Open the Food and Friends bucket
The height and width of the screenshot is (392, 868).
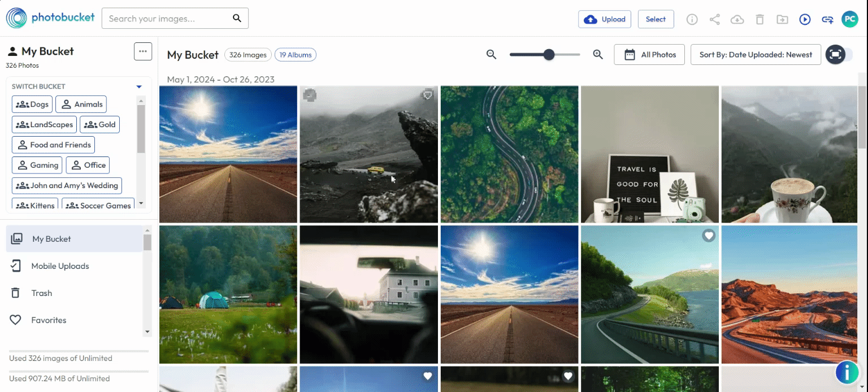pyautogui.click(x=53, y=145)
